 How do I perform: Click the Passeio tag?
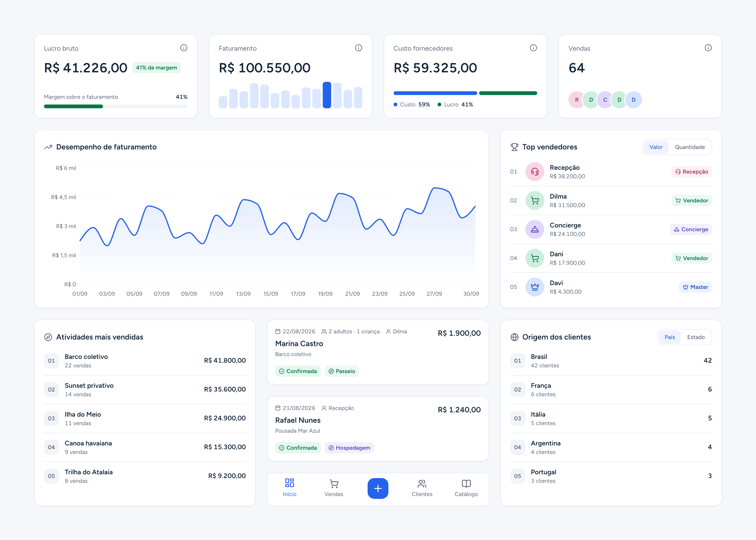[x=342, y=371]
